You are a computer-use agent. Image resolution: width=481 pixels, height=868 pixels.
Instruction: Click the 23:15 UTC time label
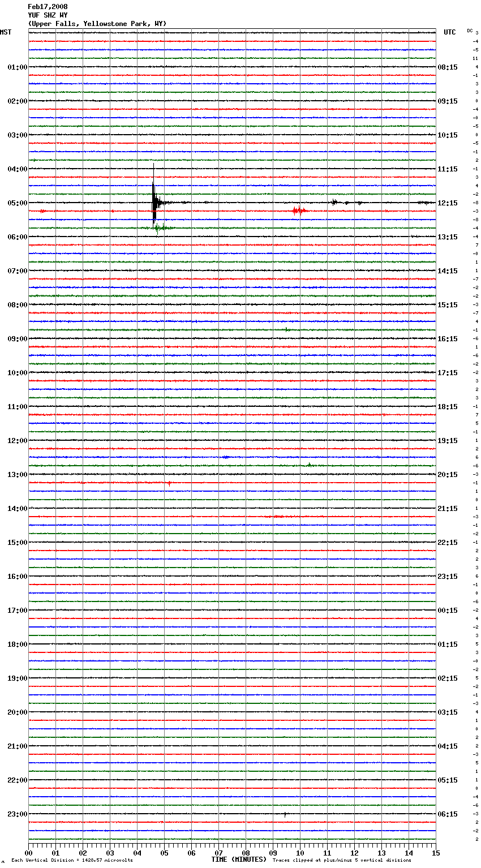[x=448, y=577]
